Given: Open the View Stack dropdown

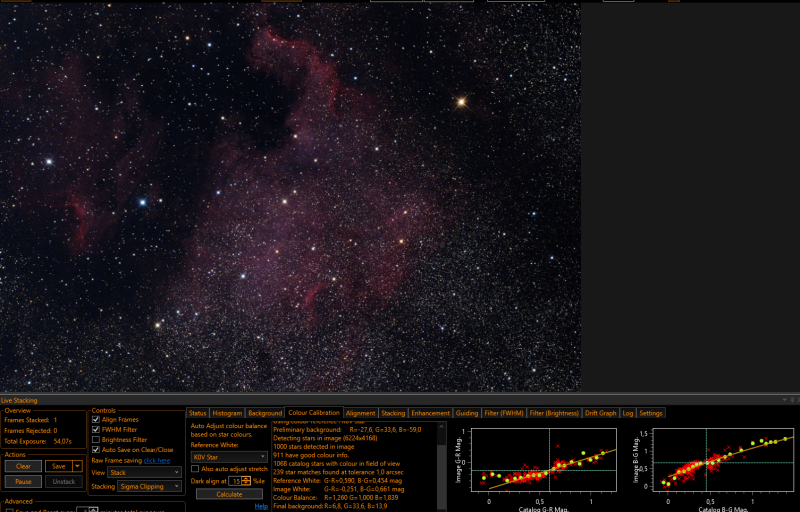Looking at the screenshot, I should pos(144,473).
